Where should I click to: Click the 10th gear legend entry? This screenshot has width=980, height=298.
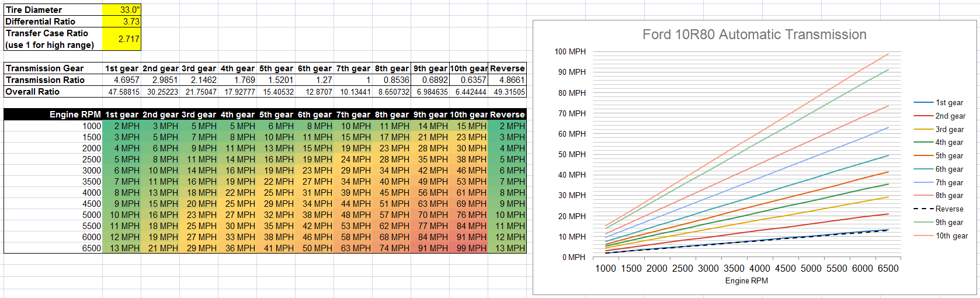[941, 236]
